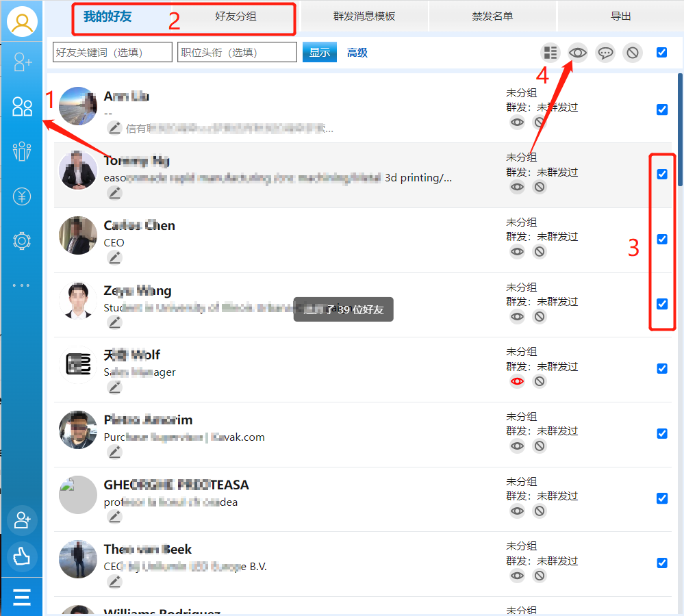Click the edit pencil icon for Carlos Chen
This screenshot has width=684, height=616.
pos(114,257)
